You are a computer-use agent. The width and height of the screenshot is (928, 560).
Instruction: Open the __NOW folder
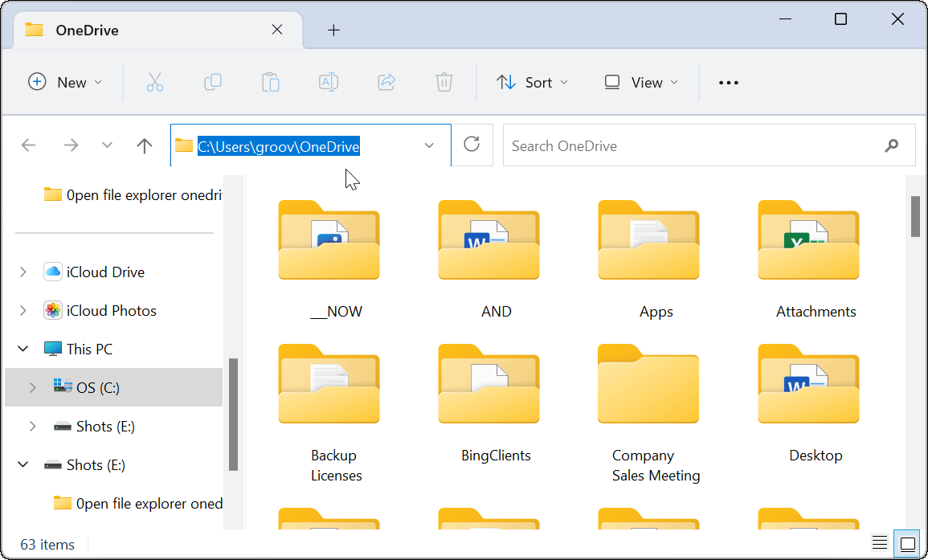click(x=329, y=260)
